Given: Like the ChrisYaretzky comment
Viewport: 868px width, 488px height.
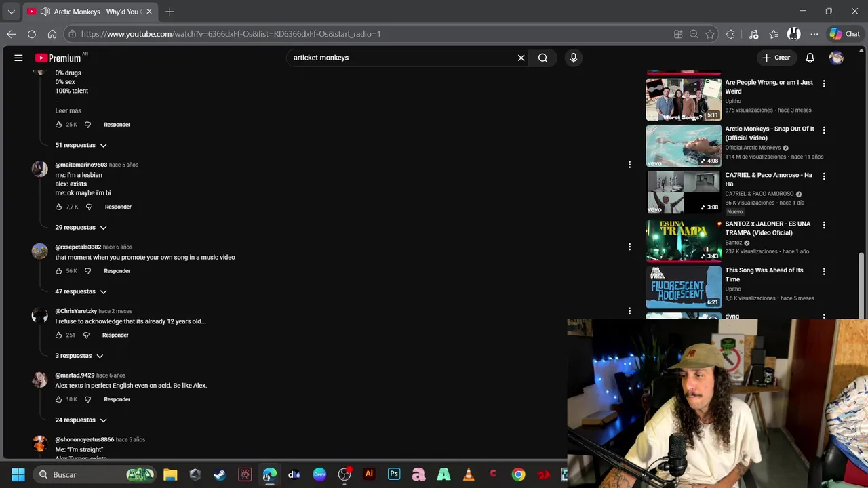Looking at the screenshot, I should click(59, 335).
